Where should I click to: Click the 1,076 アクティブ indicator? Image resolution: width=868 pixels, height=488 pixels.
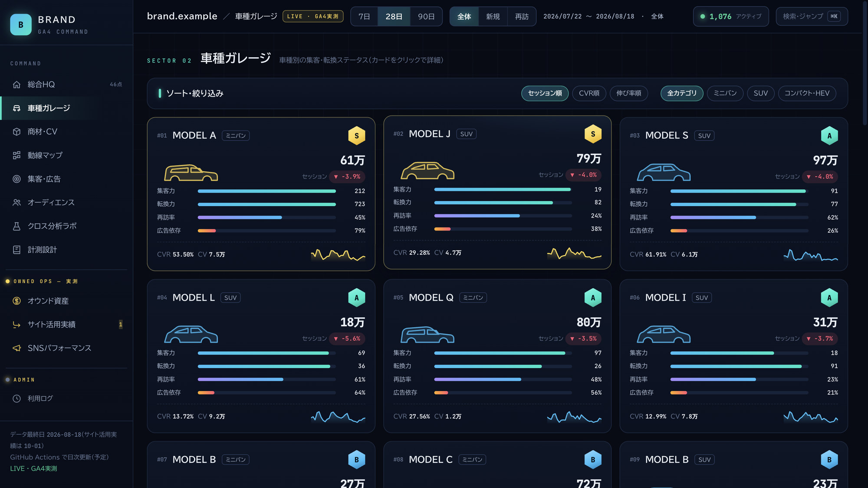tap(731, 16)
